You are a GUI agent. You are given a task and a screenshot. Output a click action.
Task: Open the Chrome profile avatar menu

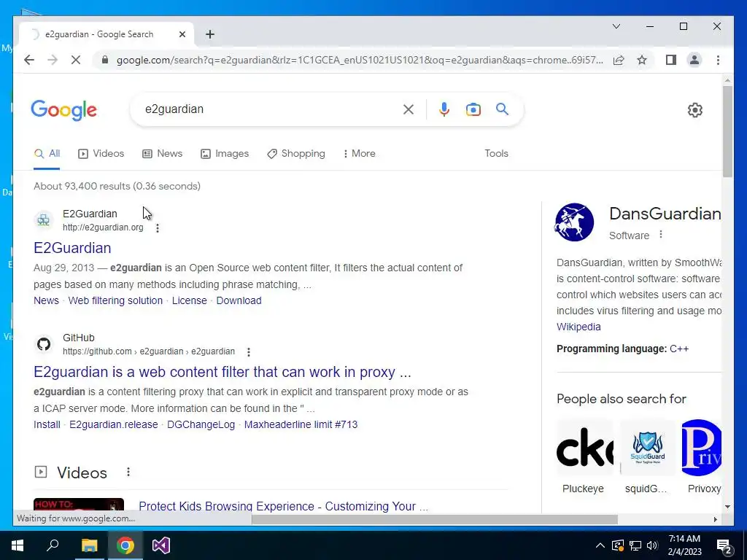(x=694, y=60)
